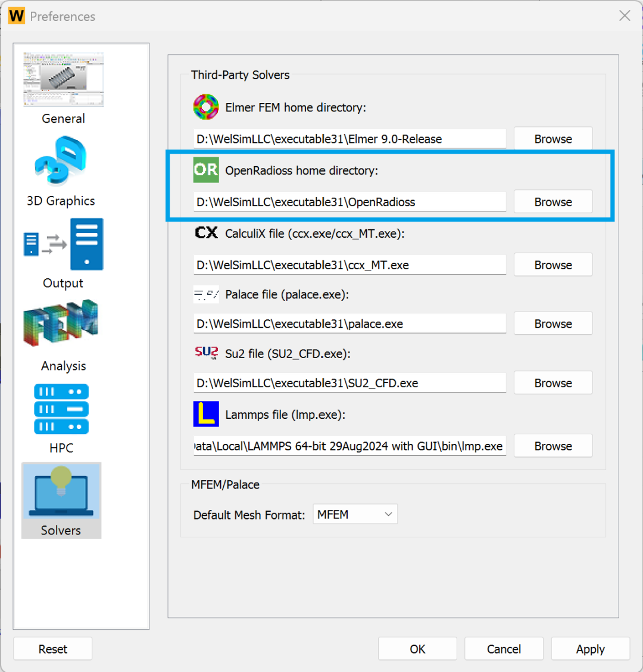Edit the SU2_CFD.exe path field

349,382
